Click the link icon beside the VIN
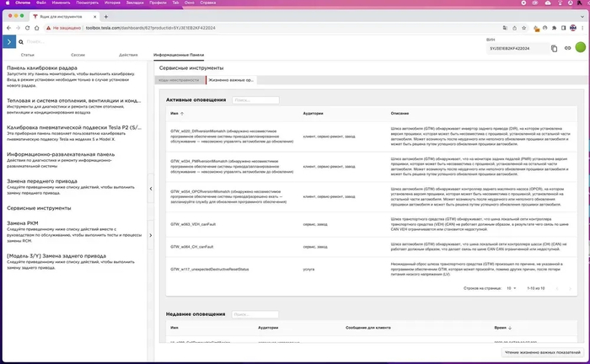 tap(567, 48)
